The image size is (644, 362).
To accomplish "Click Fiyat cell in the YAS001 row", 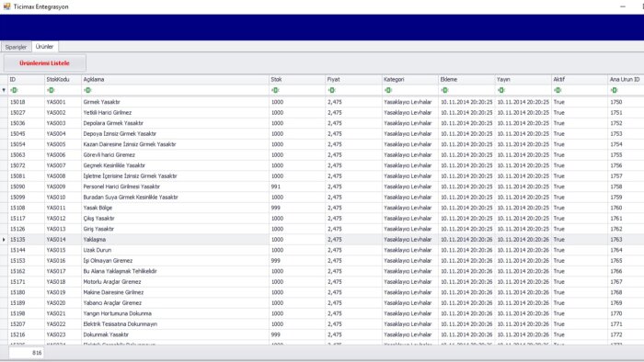I will [353, 102].
